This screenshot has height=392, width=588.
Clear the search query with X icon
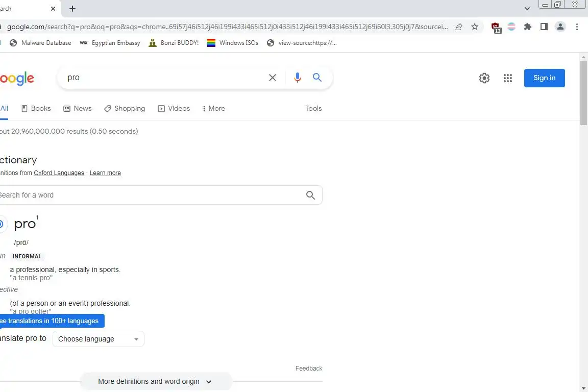click(x=273, y=78)
